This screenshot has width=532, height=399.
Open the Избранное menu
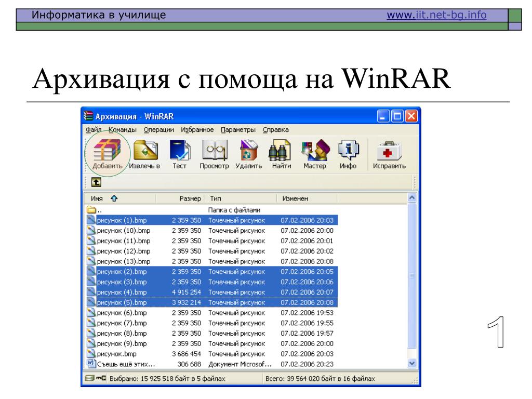[197, 129]
